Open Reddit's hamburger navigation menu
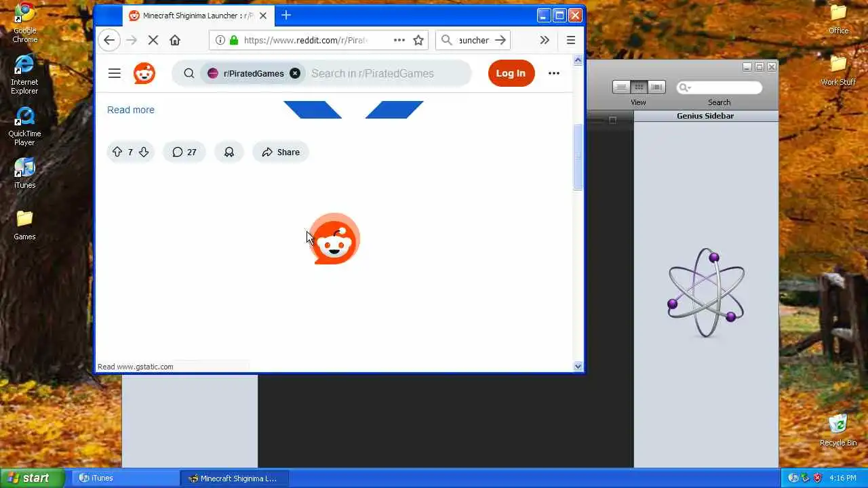Viewport: 868px width, 488px height. [115, 73]
